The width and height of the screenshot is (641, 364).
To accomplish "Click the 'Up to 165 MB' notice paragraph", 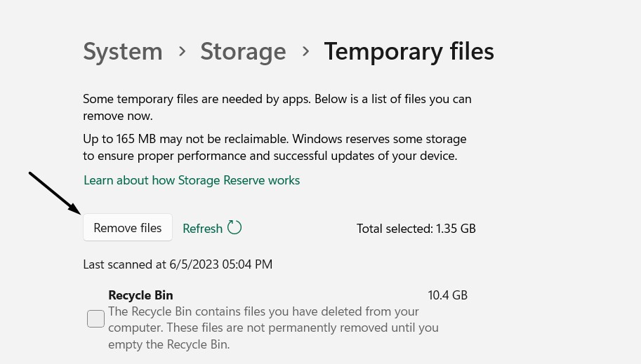I will [x=274, y=147].
